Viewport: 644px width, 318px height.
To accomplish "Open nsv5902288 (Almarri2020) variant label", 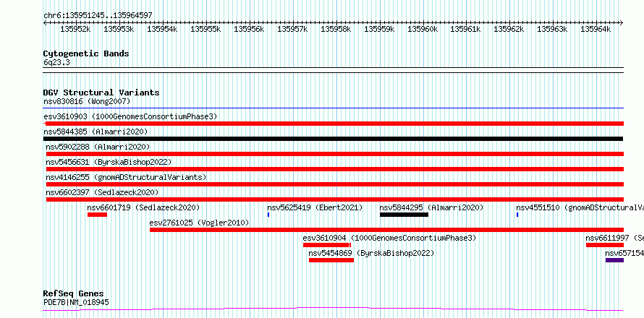I will coord(98,147).
